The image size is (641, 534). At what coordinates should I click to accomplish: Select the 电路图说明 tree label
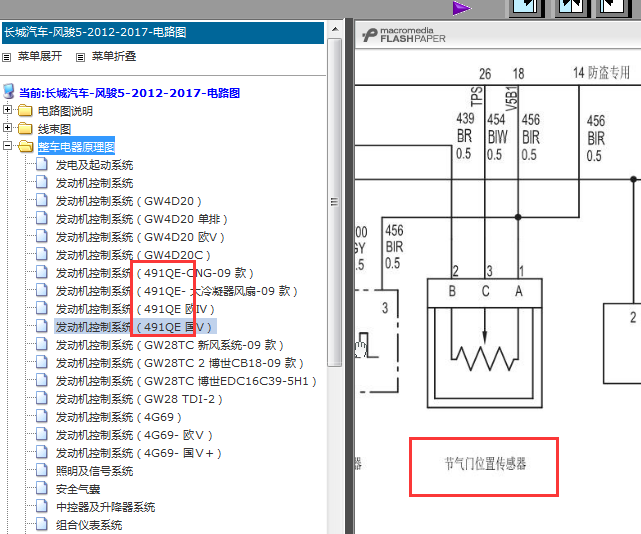point(65,111)
